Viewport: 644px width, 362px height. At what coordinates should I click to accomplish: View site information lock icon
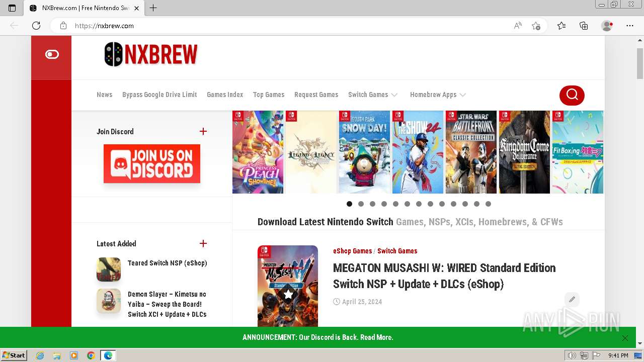pyautogui.click(x=63, y=26)
